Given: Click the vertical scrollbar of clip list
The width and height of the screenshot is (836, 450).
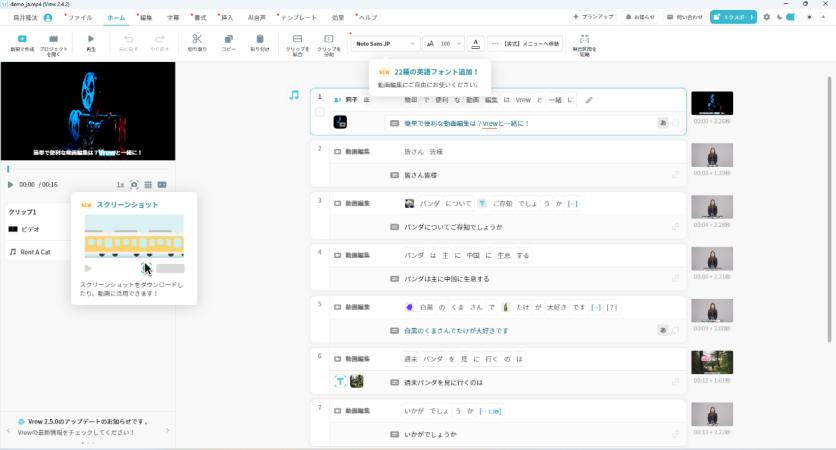Looking at the screenshot, I should [x=829, y=209].
